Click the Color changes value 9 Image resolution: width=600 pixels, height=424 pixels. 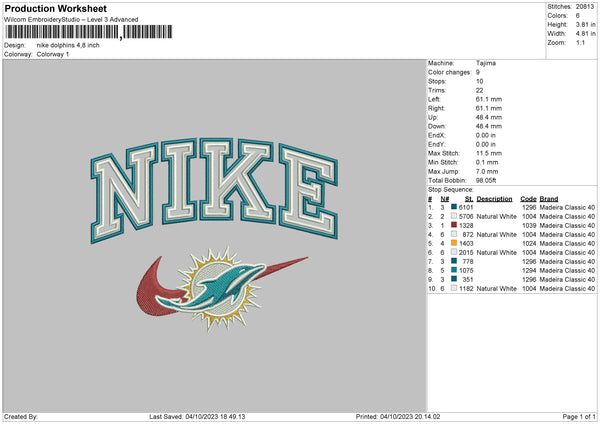point(478,72)
